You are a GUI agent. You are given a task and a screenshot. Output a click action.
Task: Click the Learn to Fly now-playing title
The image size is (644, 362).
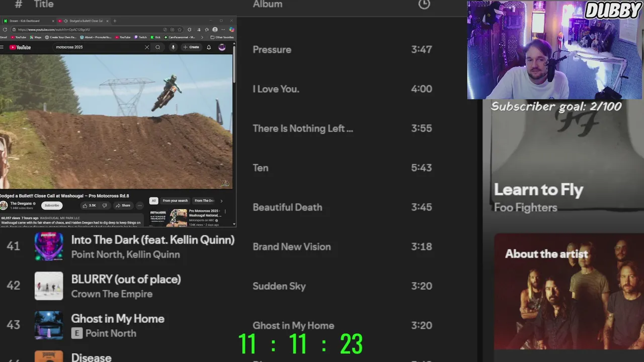pos(538,190)
